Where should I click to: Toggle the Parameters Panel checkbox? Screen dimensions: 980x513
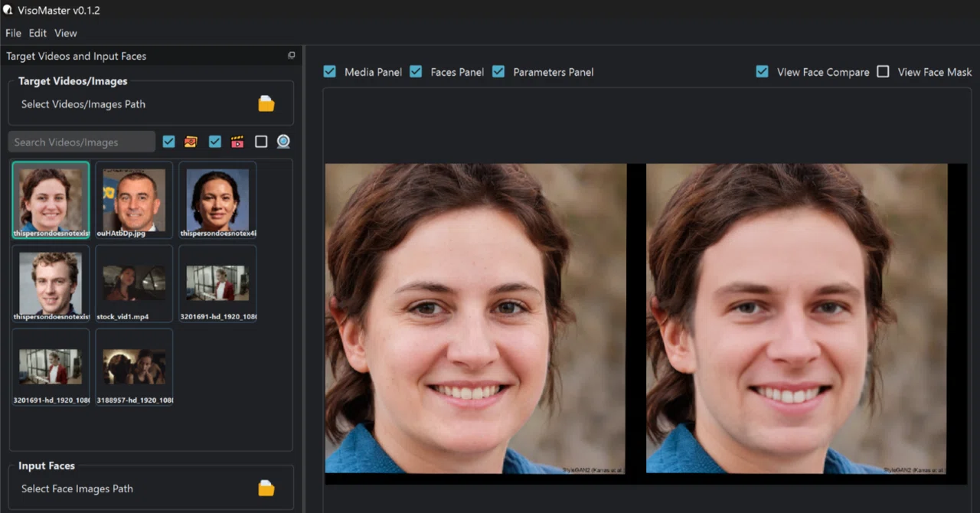tap(498, 71)
